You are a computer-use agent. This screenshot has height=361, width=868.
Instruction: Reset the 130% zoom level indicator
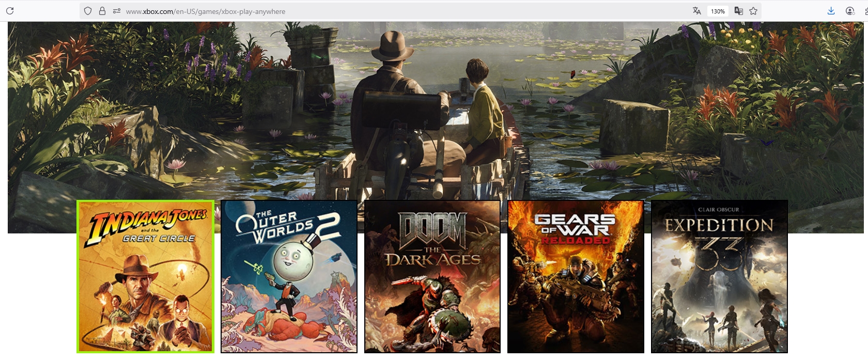click(718, 11)
